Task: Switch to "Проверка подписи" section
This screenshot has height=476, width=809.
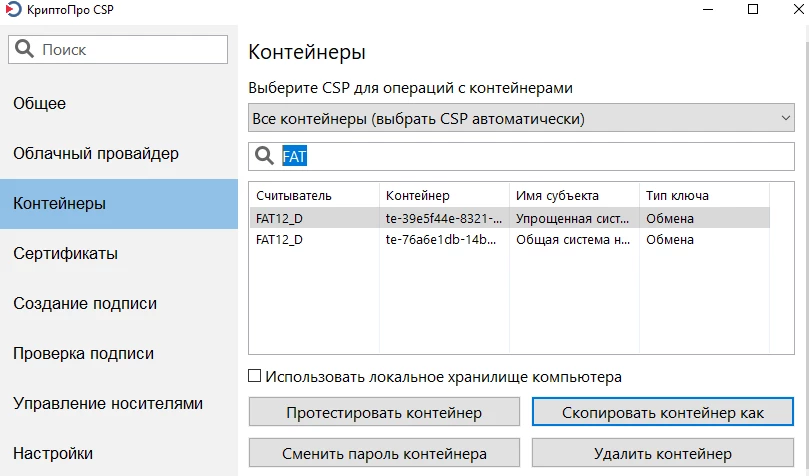Action: pos(84,353)
